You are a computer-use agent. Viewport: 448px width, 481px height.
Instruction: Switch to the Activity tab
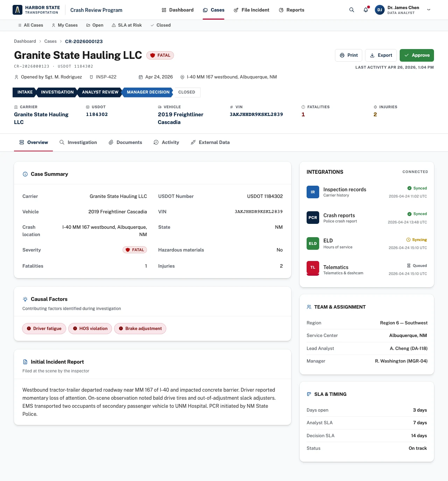tap(166, 142)
